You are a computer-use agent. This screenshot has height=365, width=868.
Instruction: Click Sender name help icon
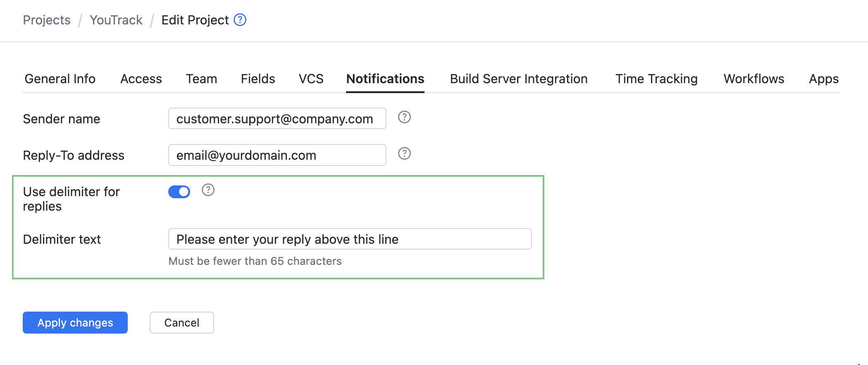[404, 118]
